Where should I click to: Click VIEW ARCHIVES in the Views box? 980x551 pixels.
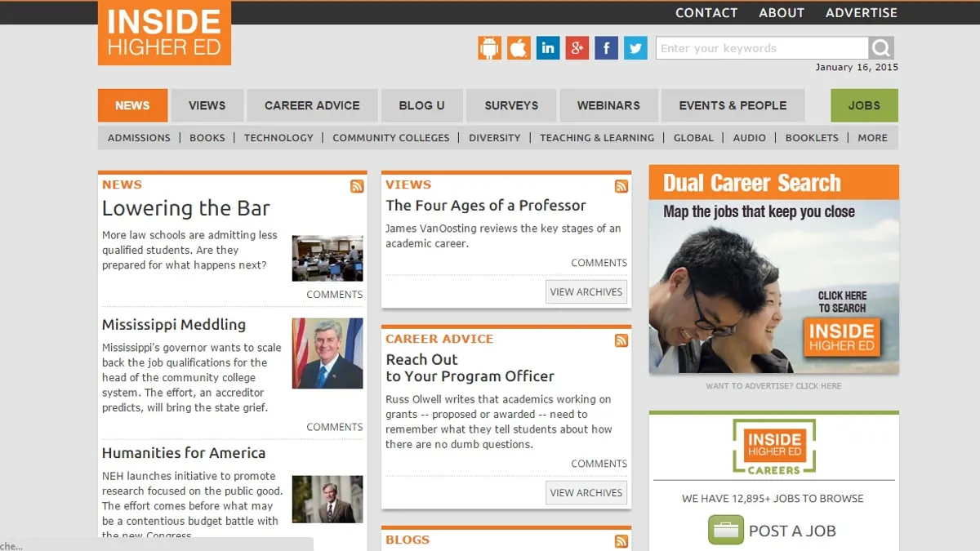586,291
